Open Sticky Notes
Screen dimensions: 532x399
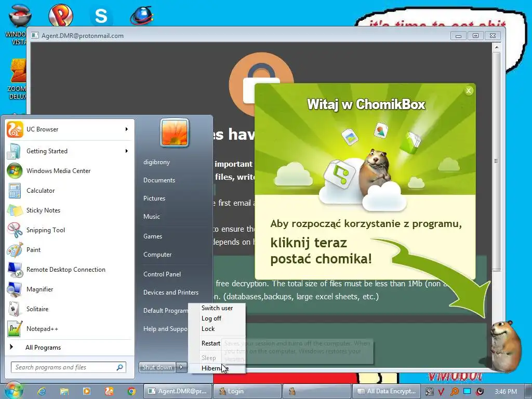(x=70, y=210)
